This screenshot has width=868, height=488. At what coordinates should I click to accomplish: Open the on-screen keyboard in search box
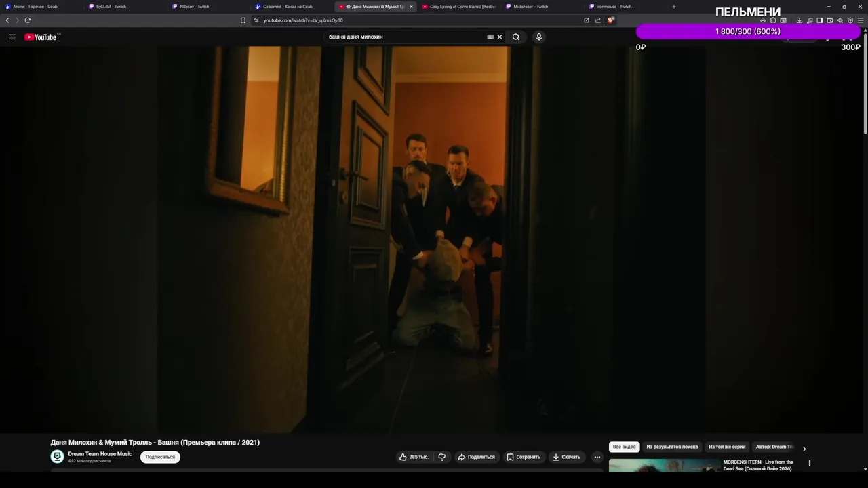[x=490, y=37]
